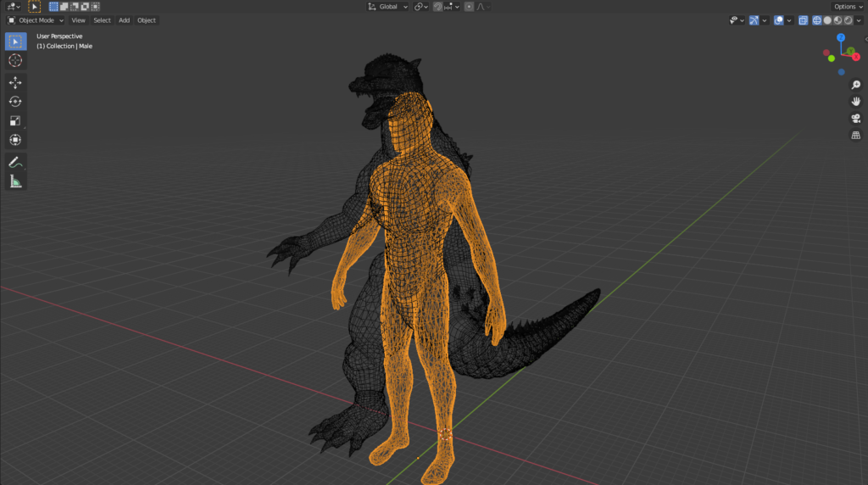The width and height of the screenshot is (868, 485).
Task: Pick the Annotate pencil tool
Action: pyautogui.click(x=15, y=162)
